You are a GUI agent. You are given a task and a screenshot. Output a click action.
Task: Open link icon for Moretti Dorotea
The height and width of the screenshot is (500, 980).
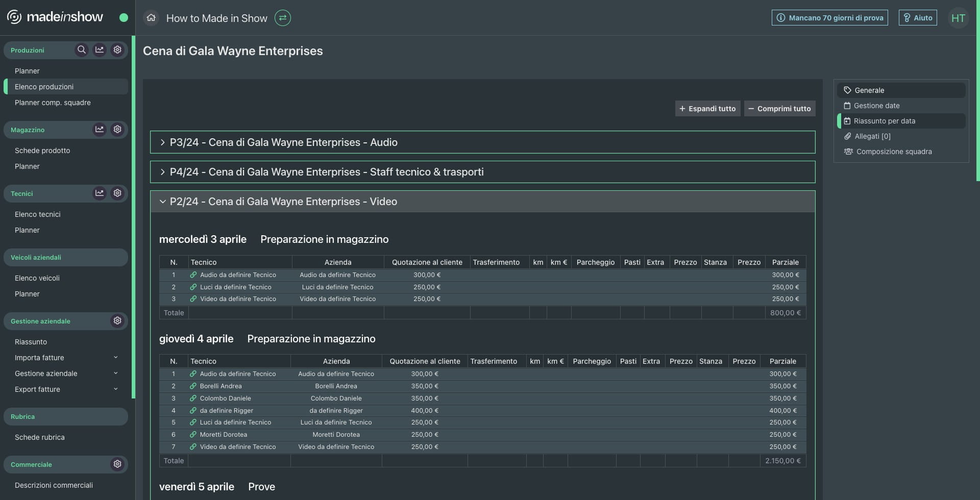193,435
